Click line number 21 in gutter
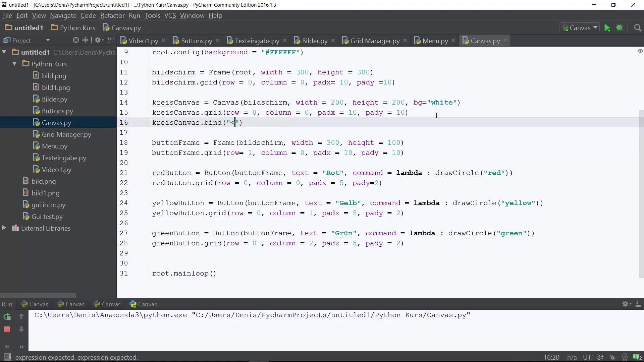 pos(124,173)
